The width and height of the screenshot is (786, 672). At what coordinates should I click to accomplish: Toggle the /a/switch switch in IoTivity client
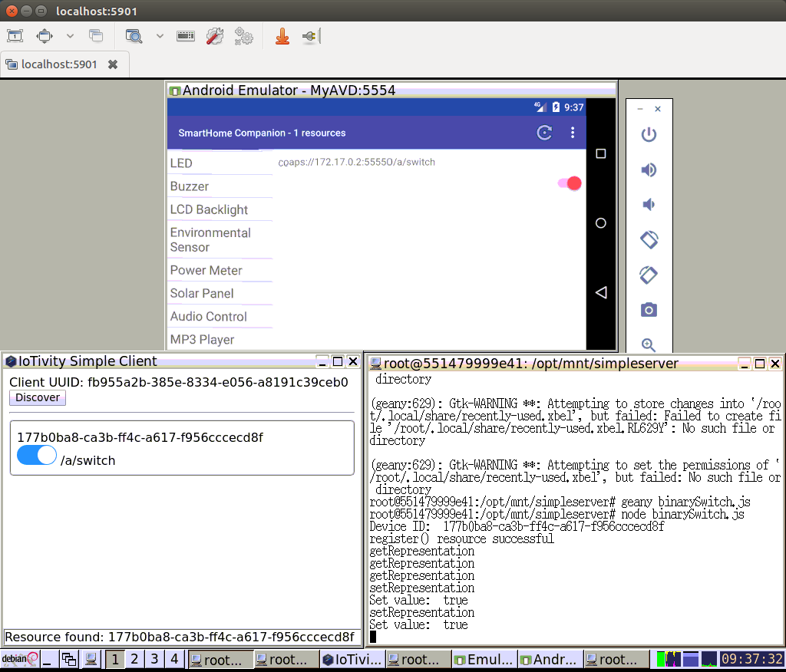click(37, 456)
